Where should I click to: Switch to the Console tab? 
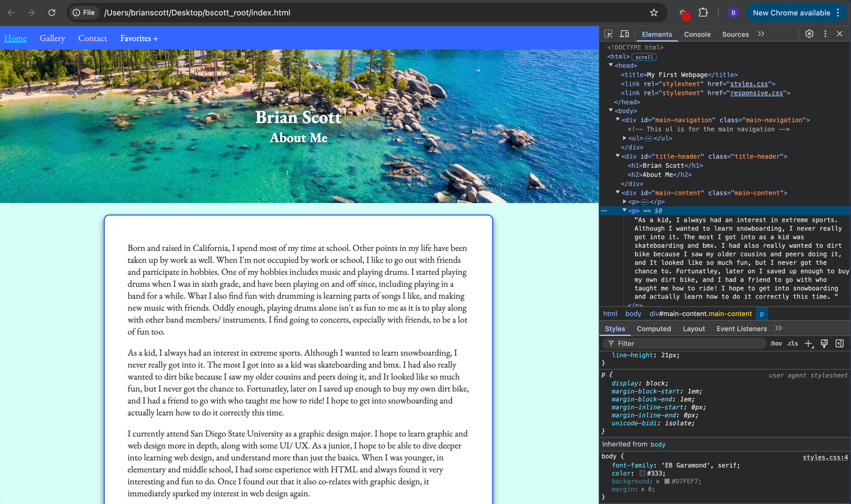[697, 35]
